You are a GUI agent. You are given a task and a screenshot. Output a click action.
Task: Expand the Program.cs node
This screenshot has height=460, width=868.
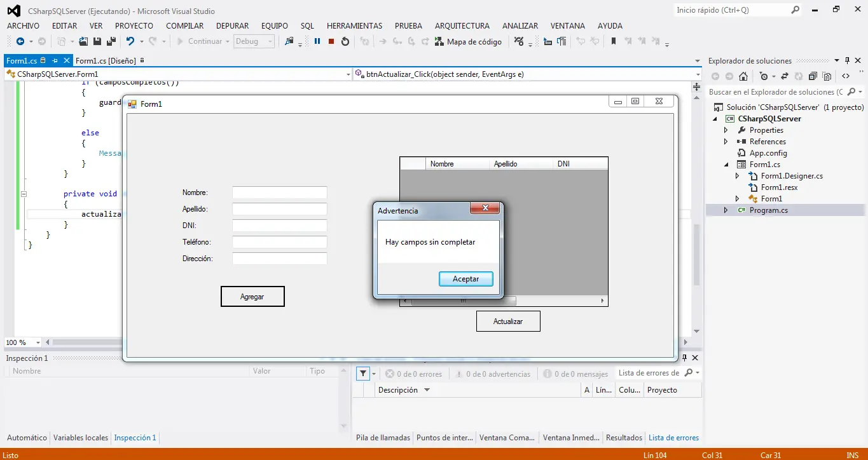[x=726, y=210]
